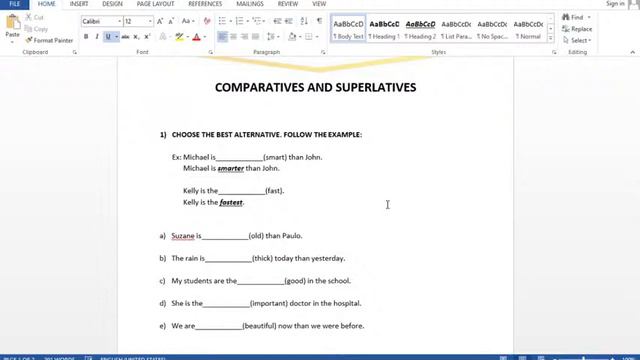Toggle bold formatting
The width and height of the screenshot is (640, 360).
[x=86, y=37]
